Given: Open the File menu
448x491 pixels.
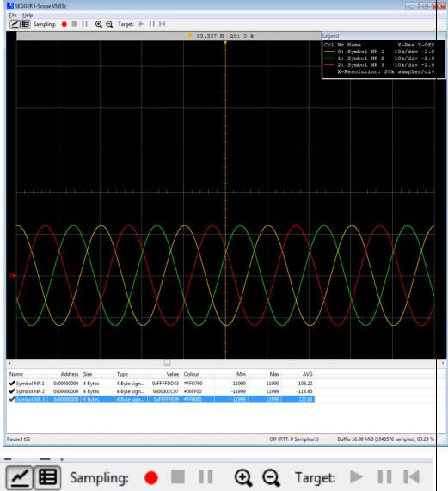Looking at the screenshot, I should (x=13, y=15).
